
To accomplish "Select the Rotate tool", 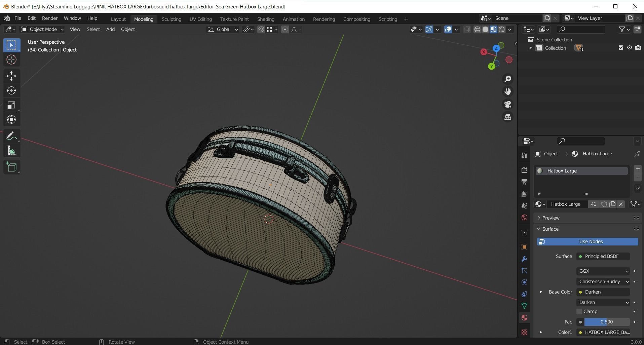I will point(11,90).
